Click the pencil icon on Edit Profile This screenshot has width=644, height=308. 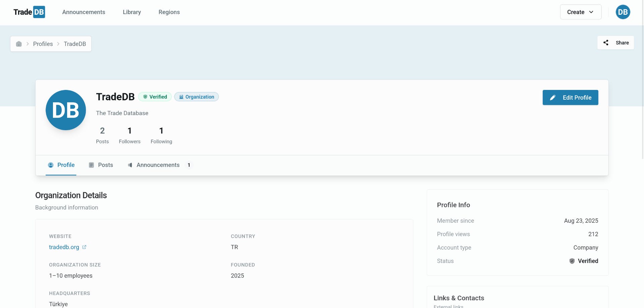[553, 98]
